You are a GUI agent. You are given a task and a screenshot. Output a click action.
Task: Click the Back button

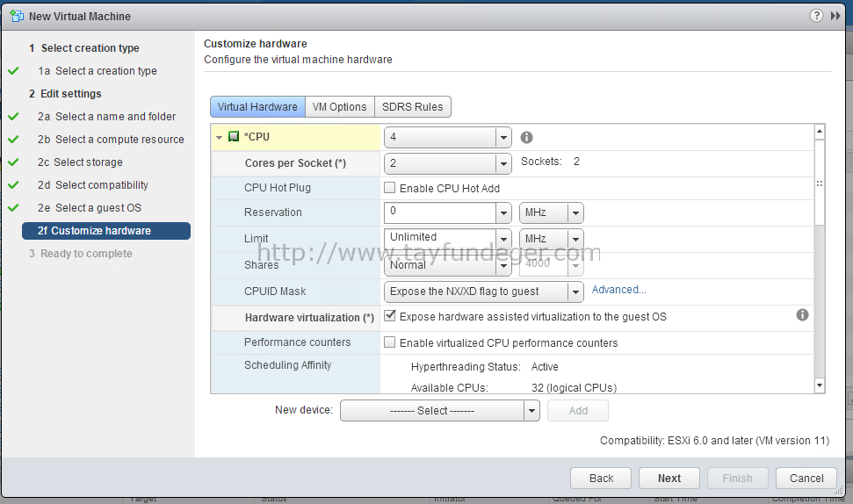click(601, 478)
